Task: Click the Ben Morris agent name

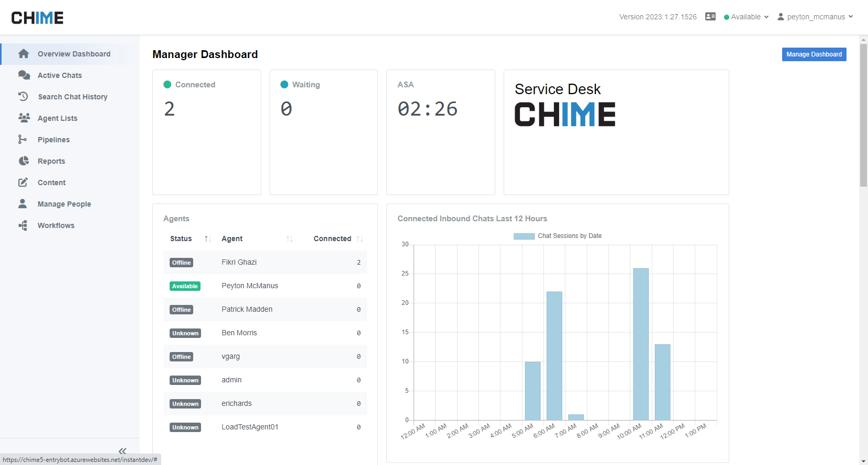Action: [x=239, y=333]
